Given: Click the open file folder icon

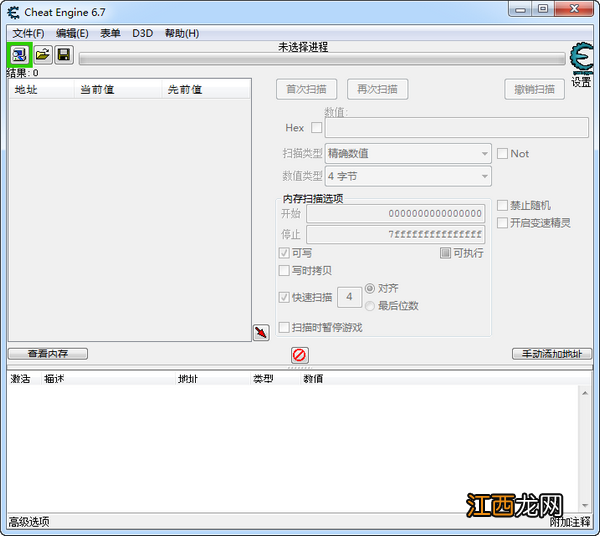Looking at the screenshot, I should 42,55.
